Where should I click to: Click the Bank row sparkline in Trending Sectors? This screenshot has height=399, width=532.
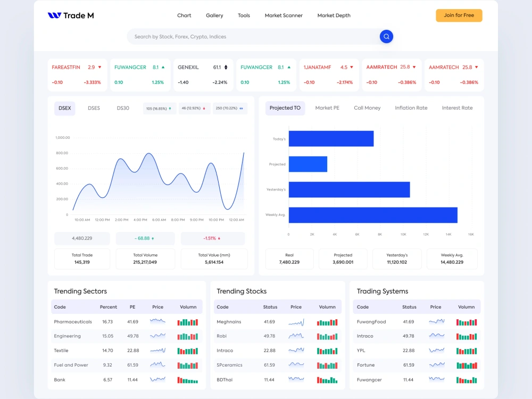click(x=157, y=380)
